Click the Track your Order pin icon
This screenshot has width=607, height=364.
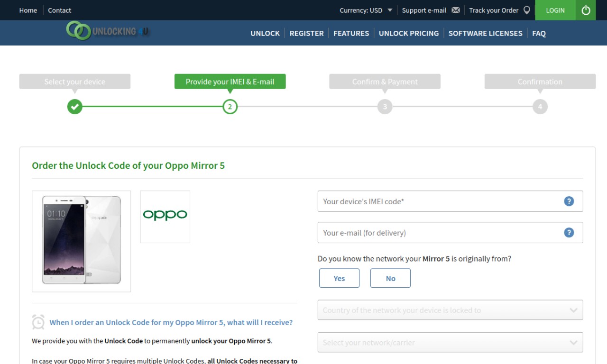click(526, 10)
